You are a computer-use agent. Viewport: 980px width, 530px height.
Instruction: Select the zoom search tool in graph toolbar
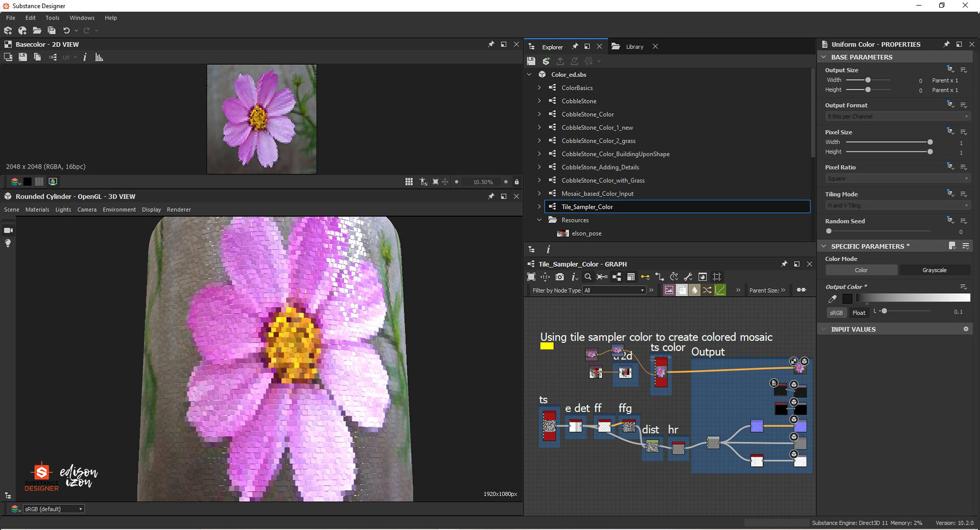587,277
